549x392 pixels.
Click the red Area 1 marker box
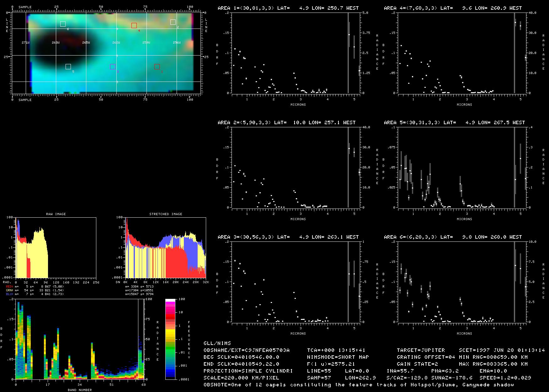point(157,66)
